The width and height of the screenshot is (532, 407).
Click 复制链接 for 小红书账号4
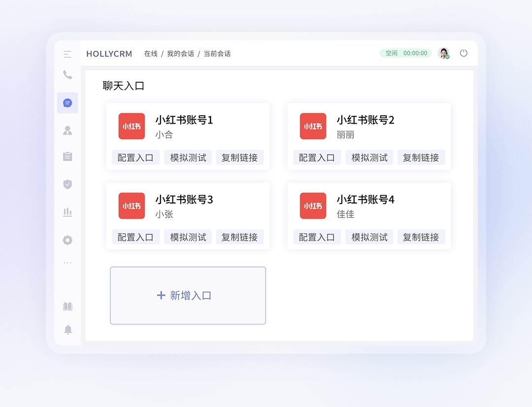click(421, 237)
